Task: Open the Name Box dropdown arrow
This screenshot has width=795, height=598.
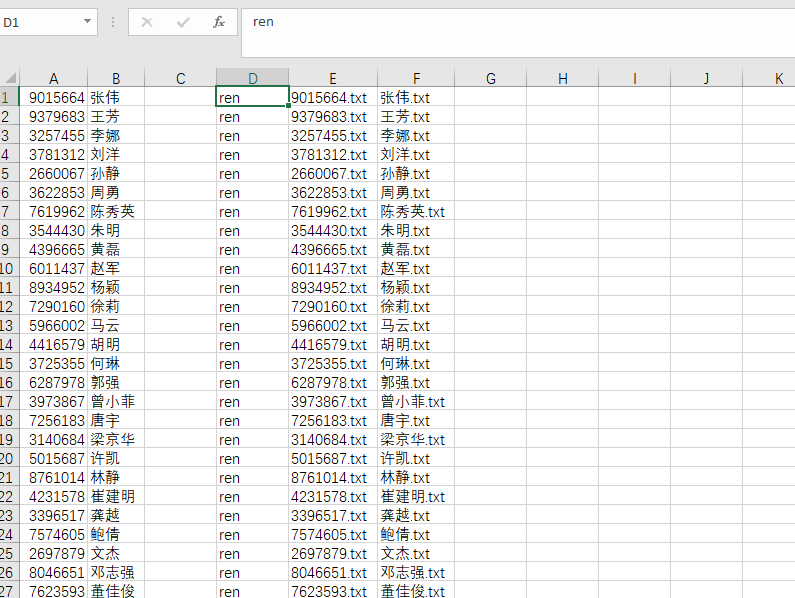Action: [88, 22]
